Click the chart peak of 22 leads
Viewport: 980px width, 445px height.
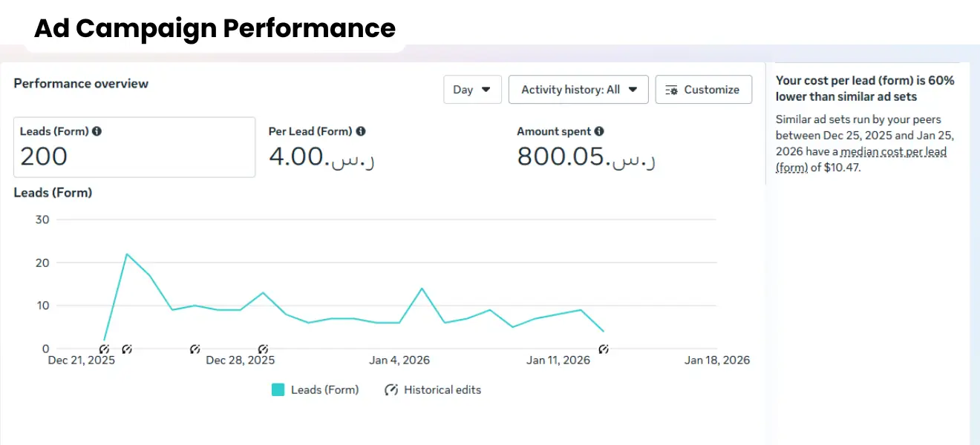[127, 254]
